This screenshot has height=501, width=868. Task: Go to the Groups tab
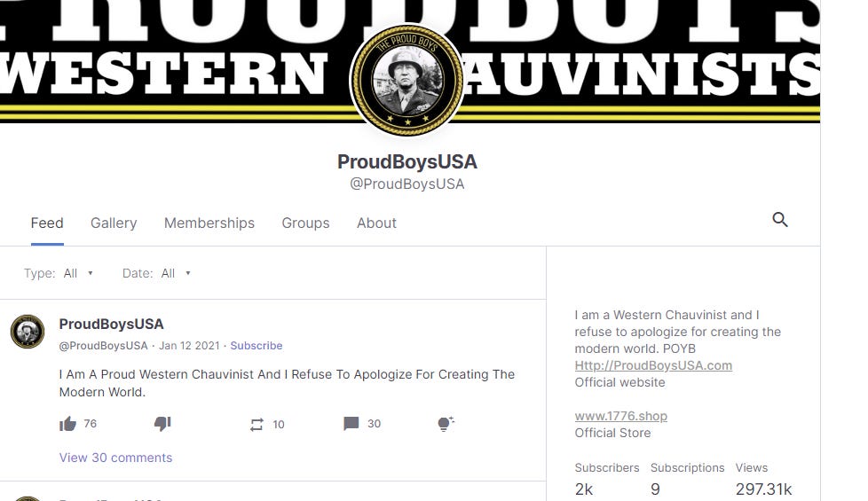pyautogui.click(x=305, y=223)
